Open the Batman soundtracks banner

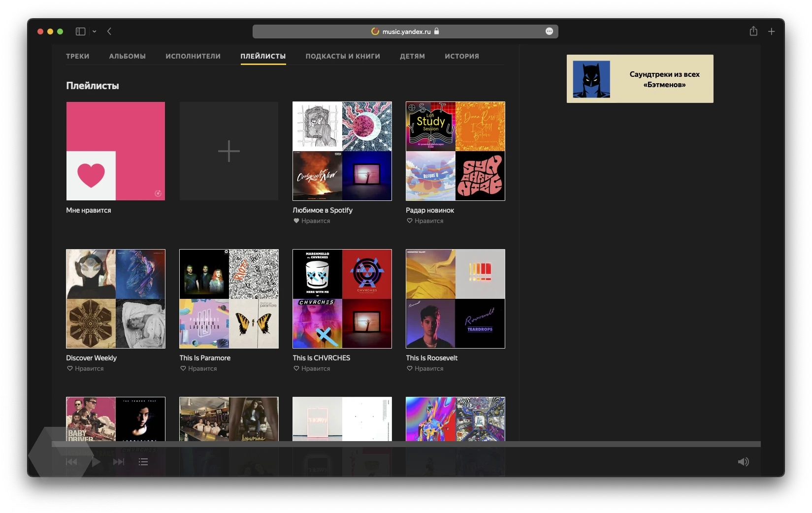[640, 79]
